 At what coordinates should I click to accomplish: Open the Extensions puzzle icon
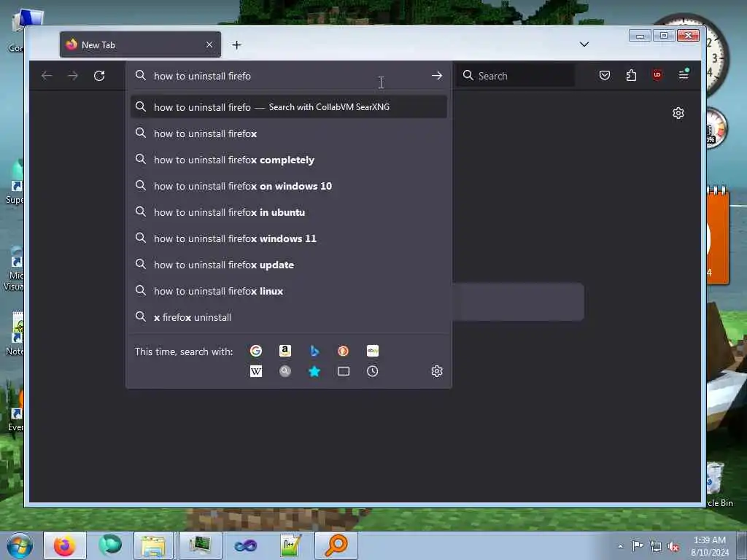point(631,75)
